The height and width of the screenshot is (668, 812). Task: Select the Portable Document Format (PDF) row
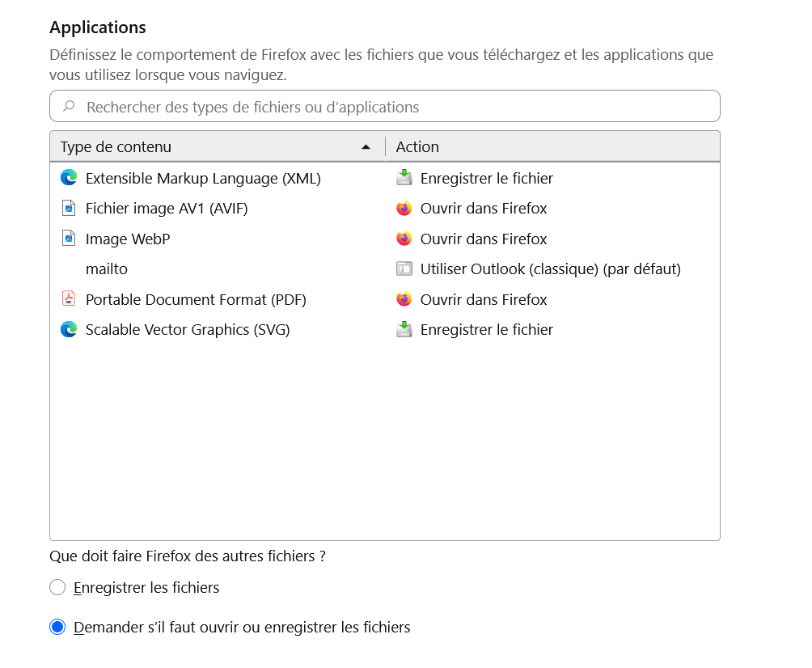[x=385, y=299]
